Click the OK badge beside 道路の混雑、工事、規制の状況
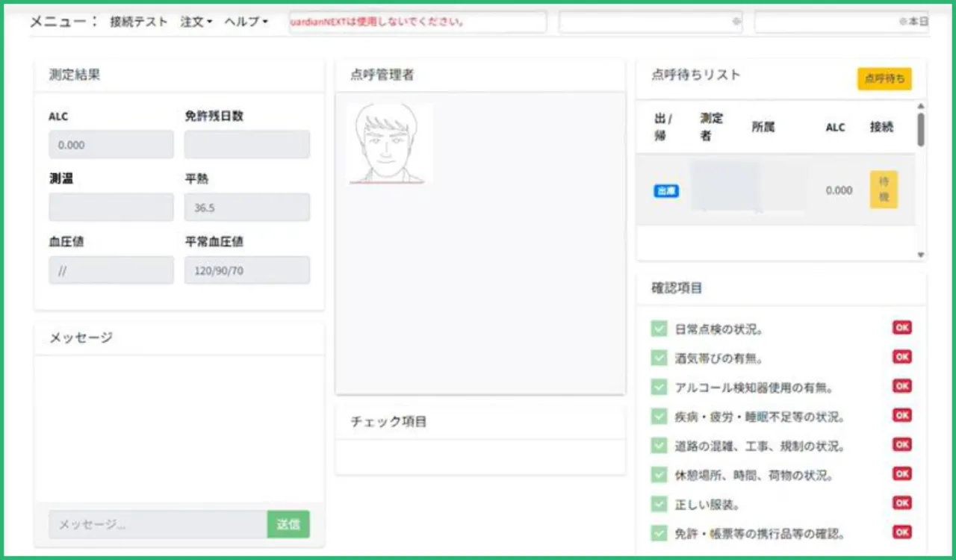This screenshot has width=956, height=560. pyautogui.click(x=901, y=444)
